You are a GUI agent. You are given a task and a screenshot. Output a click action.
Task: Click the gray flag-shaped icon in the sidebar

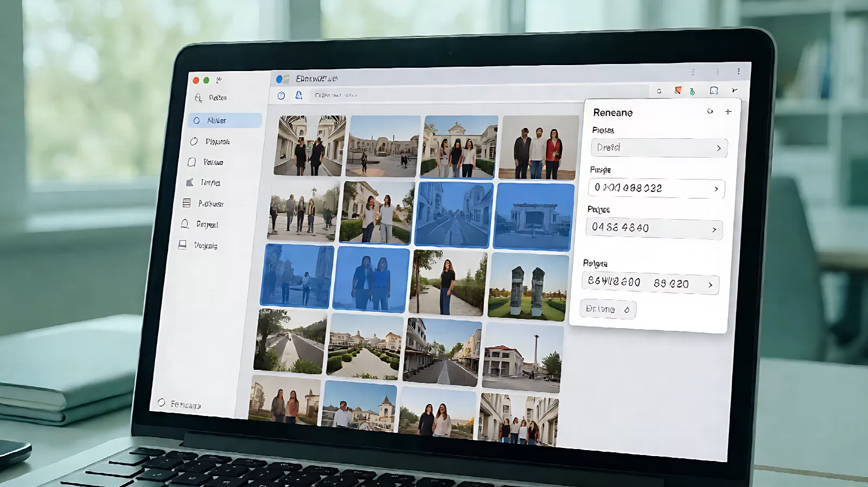(189, 183)
